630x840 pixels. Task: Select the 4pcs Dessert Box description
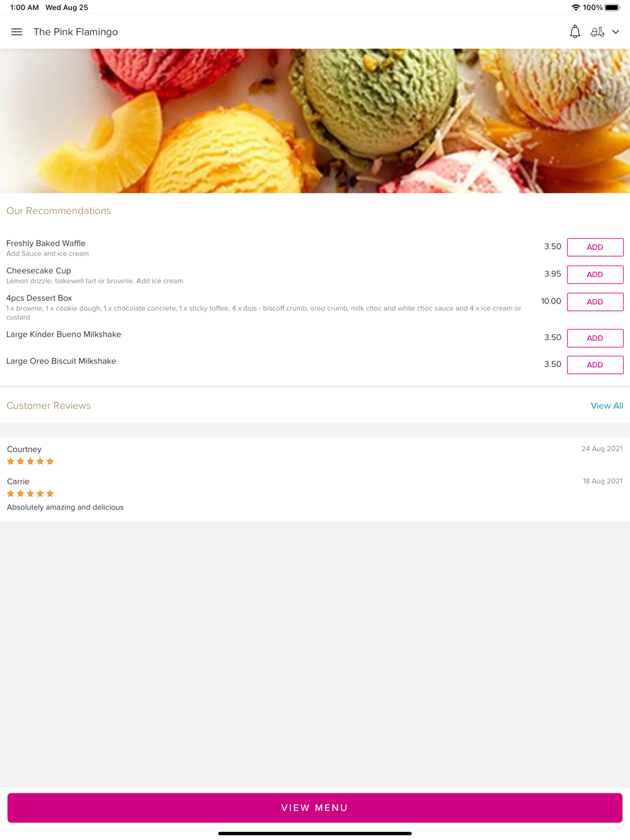point(265,313)
